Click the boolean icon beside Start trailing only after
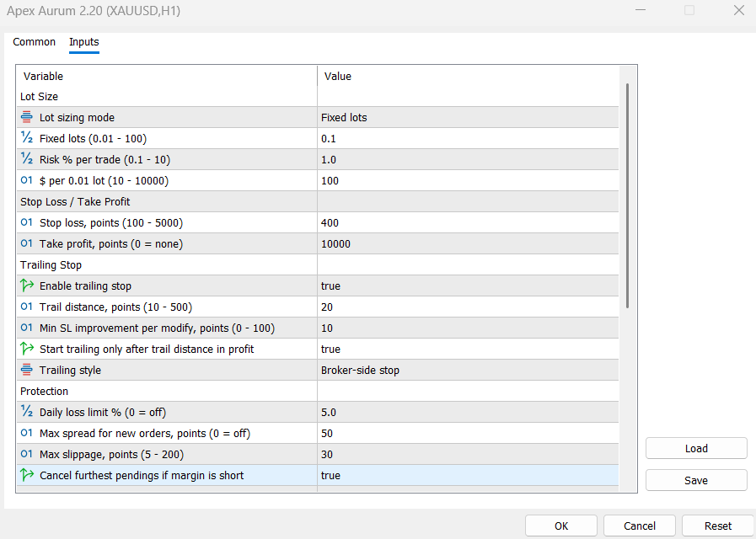756x539 pixels. coord(26,349)
